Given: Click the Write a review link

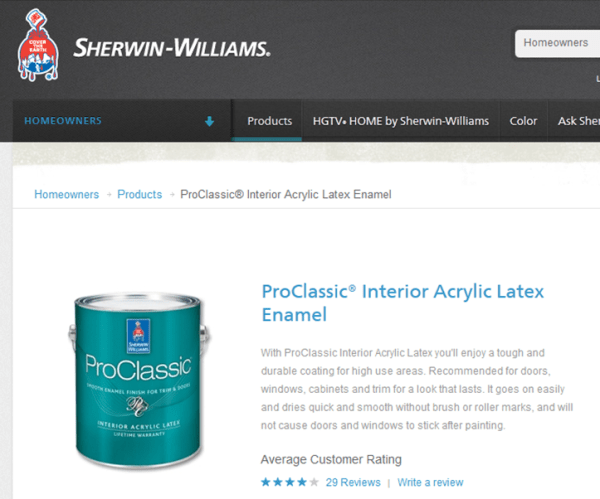Looking at the screenshot, I should coord(430,483).
